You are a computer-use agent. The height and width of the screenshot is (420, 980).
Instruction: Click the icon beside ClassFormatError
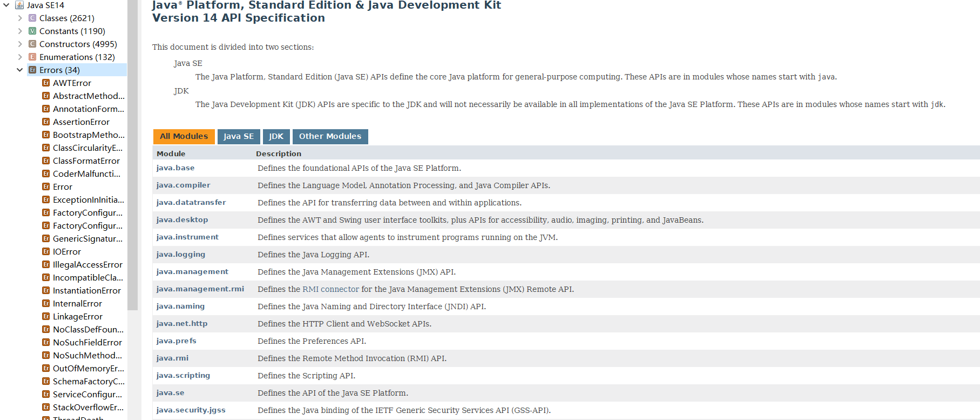(x=46, y=161)
